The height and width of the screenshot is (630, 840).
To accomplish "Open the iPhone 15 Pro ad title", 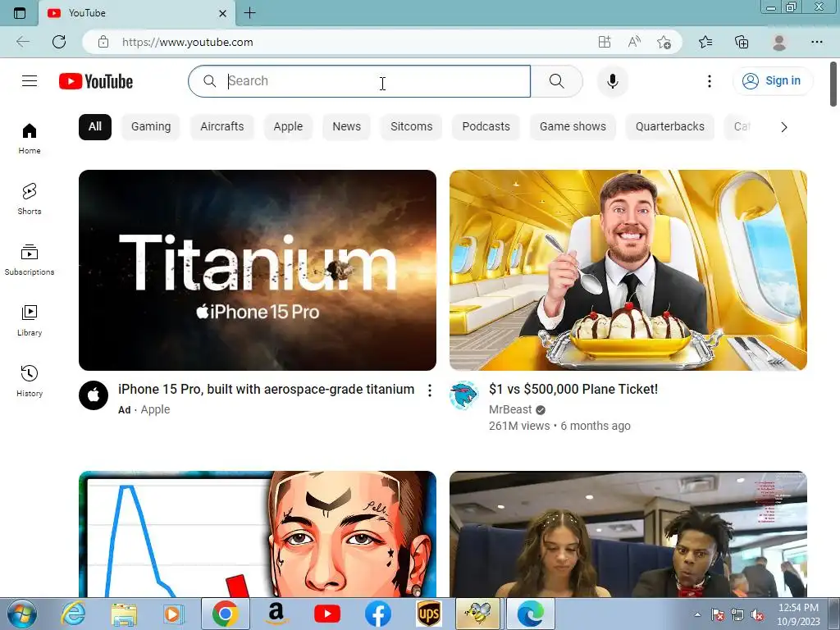I will click(267, 389).
